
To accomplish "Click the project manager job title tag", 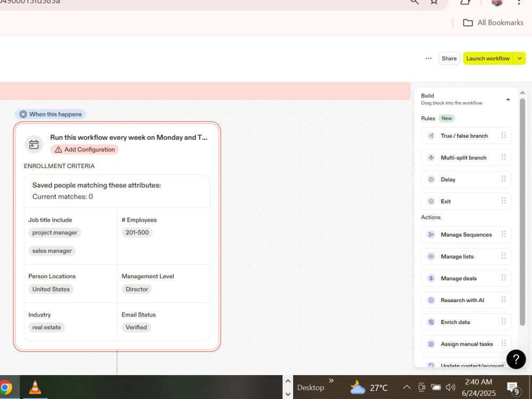I will (x=55, y=233).
